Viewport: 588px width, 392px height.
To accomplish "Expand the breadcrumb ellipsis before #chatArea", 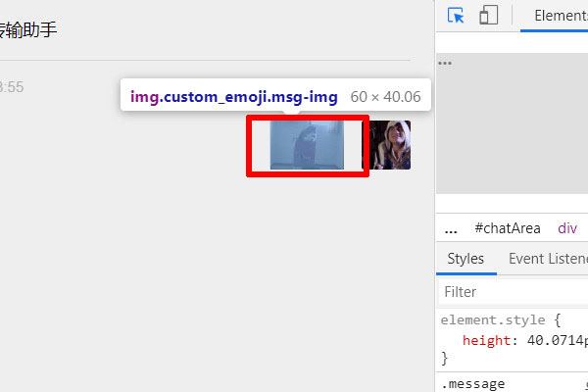I will (451, 228).
